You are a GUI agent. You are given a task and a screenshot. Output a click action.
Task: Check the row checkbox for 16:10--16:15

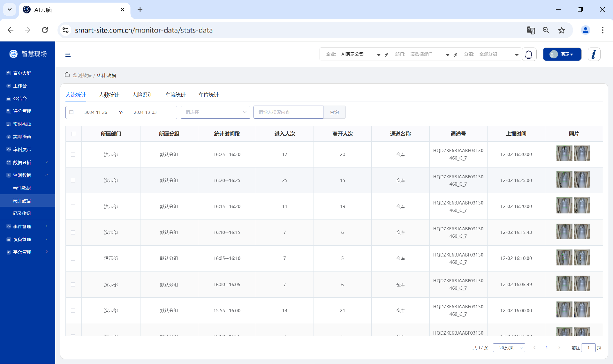pos(73,233)
